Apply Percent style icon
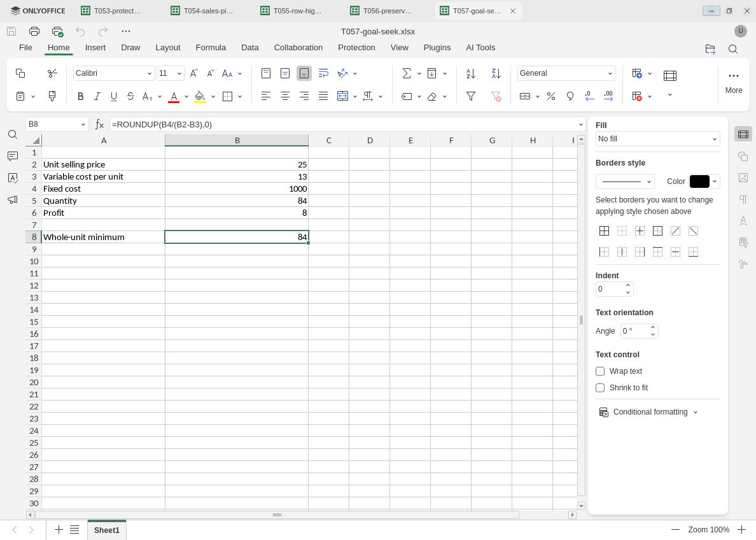Image resolution: width=756 pixels, height=540 pixels. tap(551, 97)
